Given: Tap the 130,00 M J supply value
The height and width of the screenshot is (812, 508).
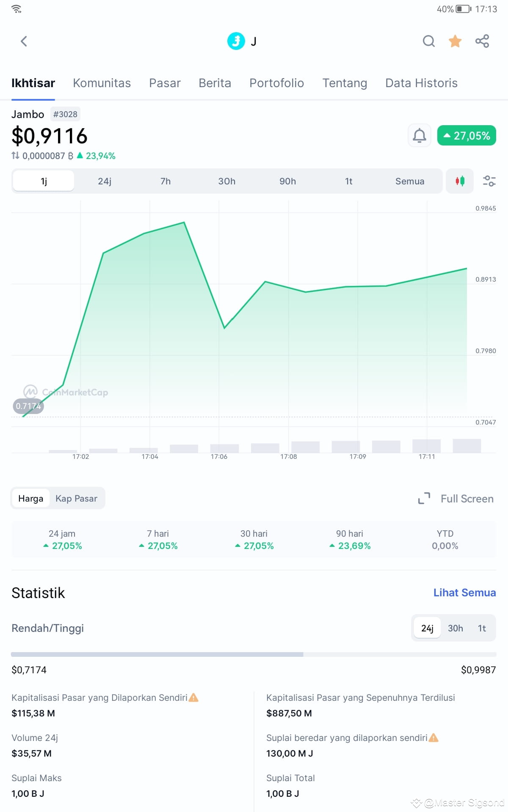Looking at the screenshot, I should pyautogui.click(x=290, y=753).
